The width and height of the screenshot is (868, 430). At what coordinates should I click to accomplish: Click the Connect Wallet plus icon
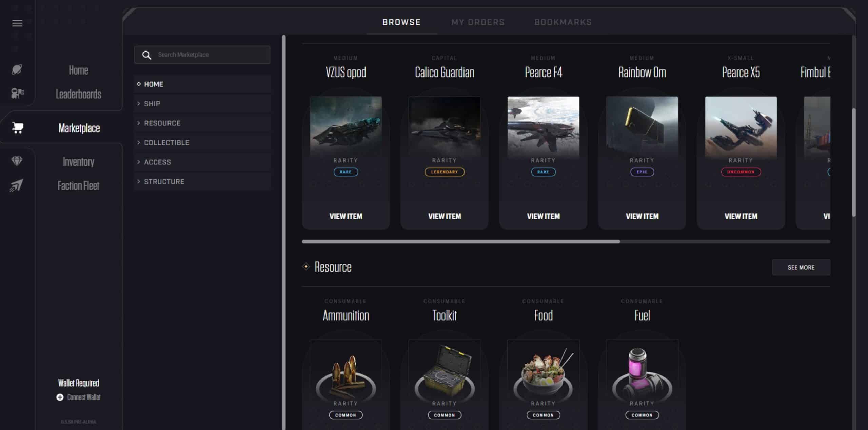point(60,397)
